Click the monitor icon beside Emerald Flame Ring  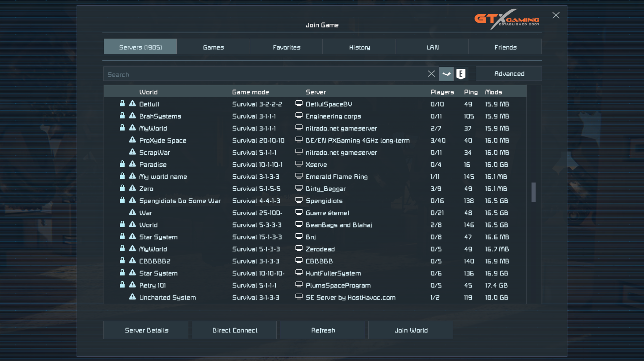[299, 176]
